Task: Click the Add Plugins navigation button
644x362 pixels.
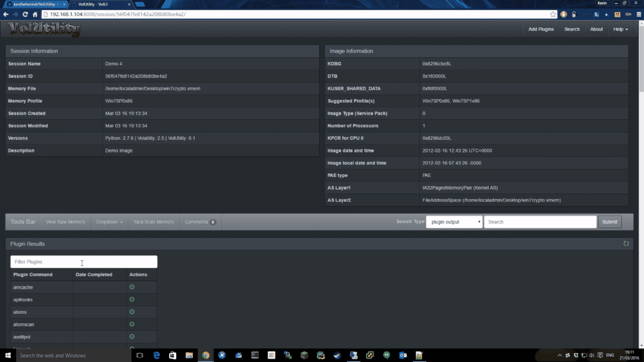Action: click(x=541, y=29)
